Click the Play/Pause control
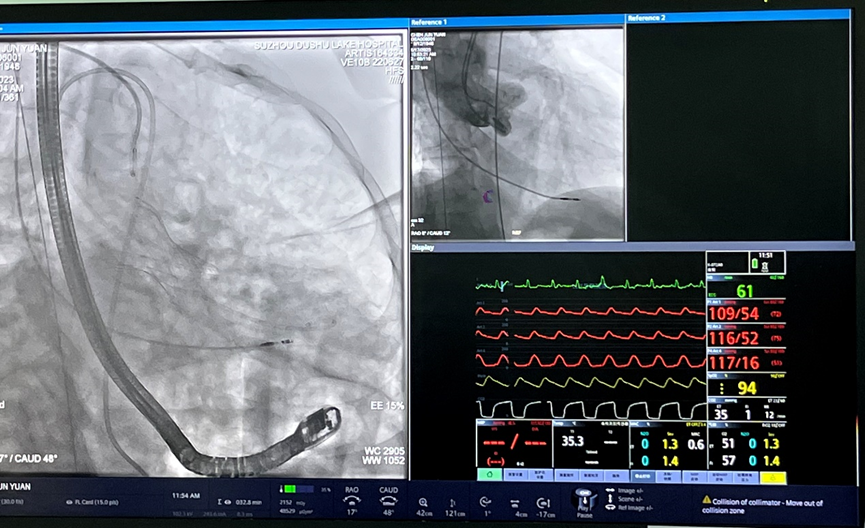Screen dimensions: 865x528 (x=583, y=499)
